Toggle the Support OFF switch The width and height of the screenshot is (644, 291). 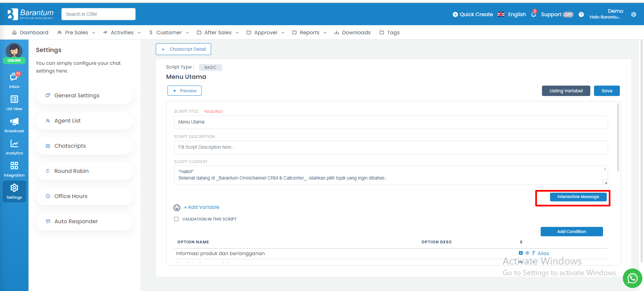[x=568, y=14]
